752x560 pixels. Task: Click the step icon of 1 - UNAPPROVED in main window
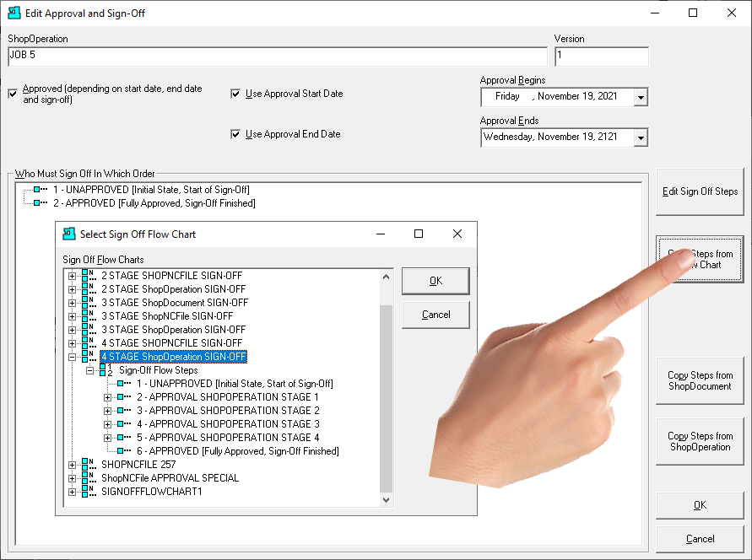[x=41, y=189]
